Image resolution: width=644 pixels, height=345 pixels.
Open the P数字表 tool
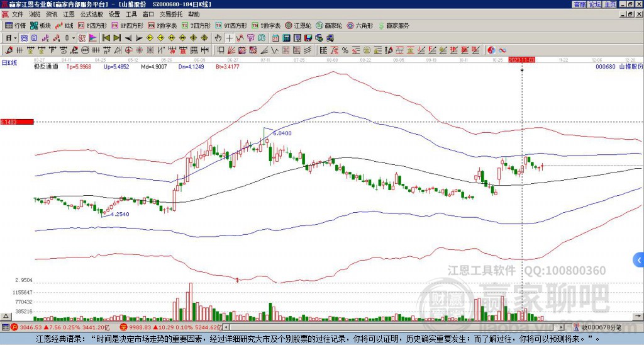pyautogui.click(x=162, y=25)
